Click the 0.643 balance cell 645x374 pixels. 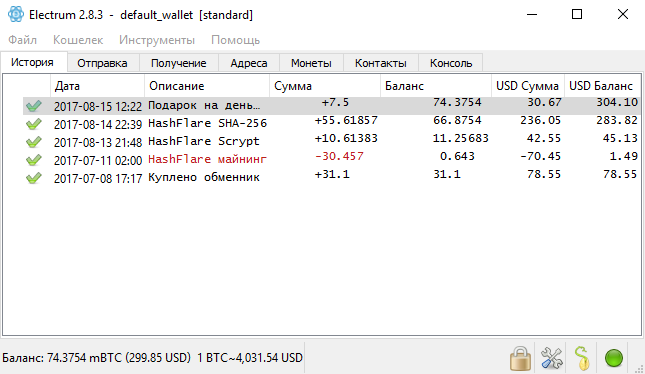(x=457, y=156)
